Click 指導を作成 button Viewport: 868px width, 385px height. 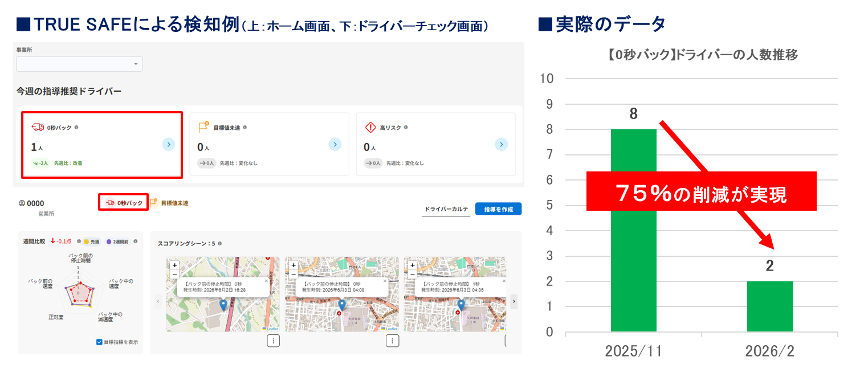[x=498, y=209]
